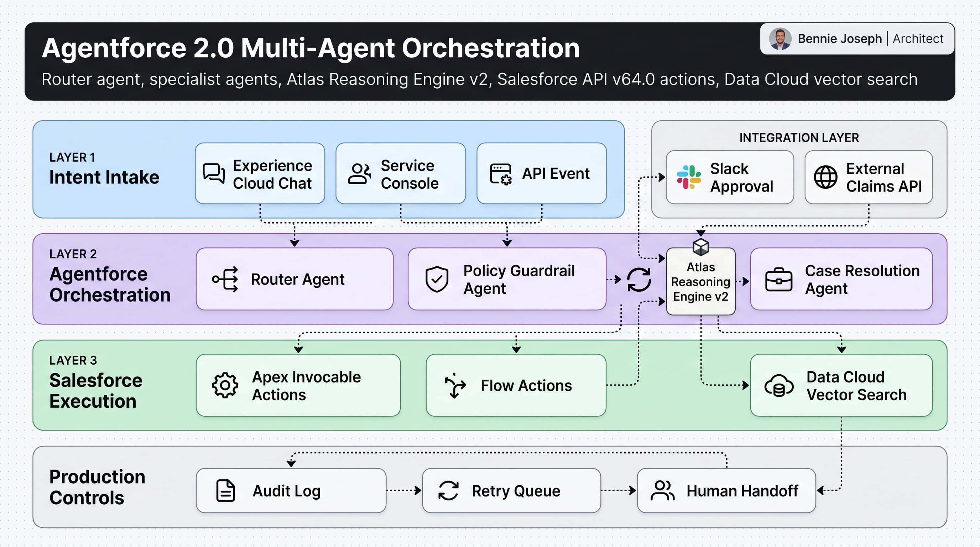Click the "Bennie Joseph" name text
The image size is (980, 547).
(x=840, y=39)
